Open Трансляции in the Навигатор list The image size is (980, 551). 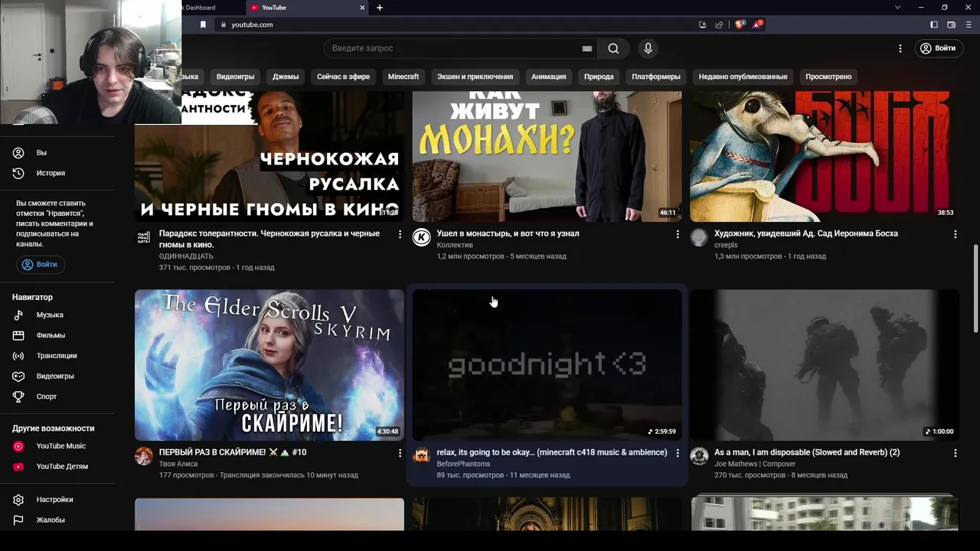tap(57, 356)
